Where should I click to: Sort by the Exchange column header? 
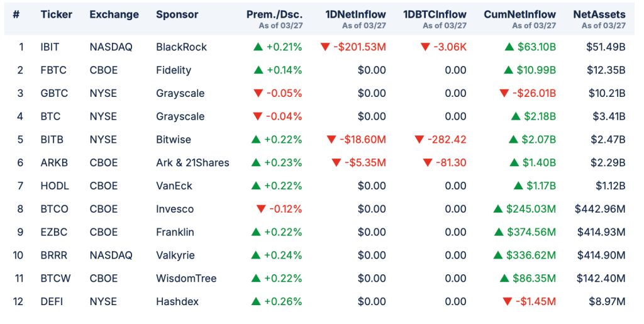click(113, 14)
